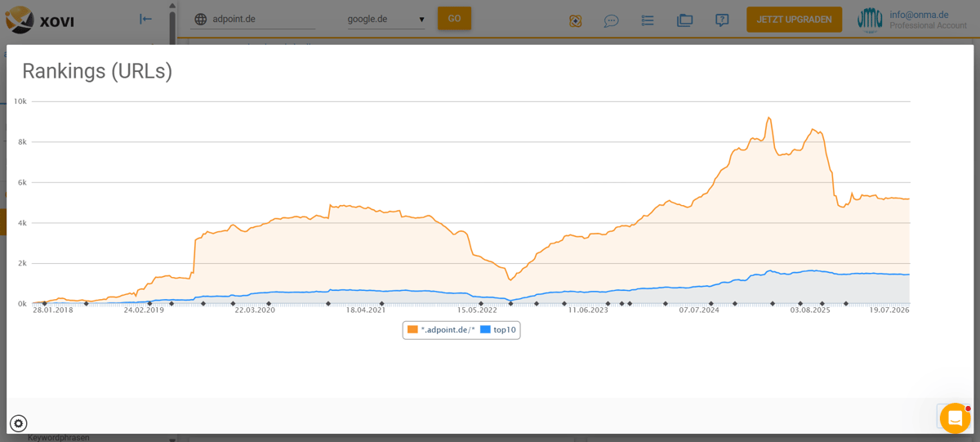This screenshot has height=442, width=980.
Task: Click the orange legend swatch for *.adpoint.de/*
Action: 412,330
